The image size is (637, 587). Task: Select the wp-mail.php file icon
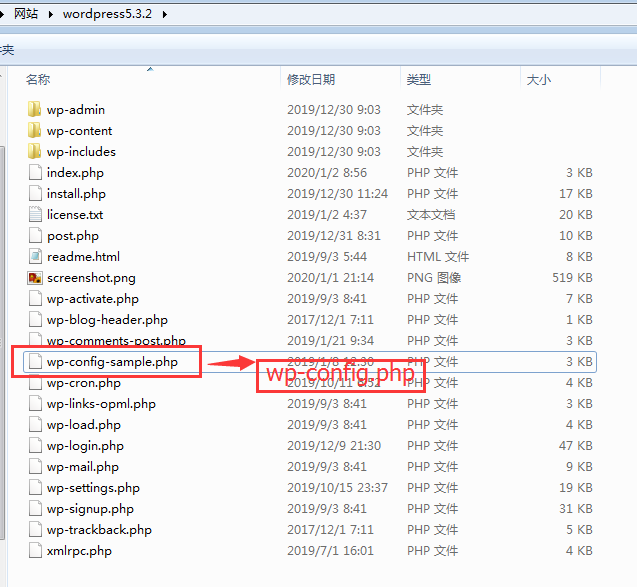click(x=35, y=466)
